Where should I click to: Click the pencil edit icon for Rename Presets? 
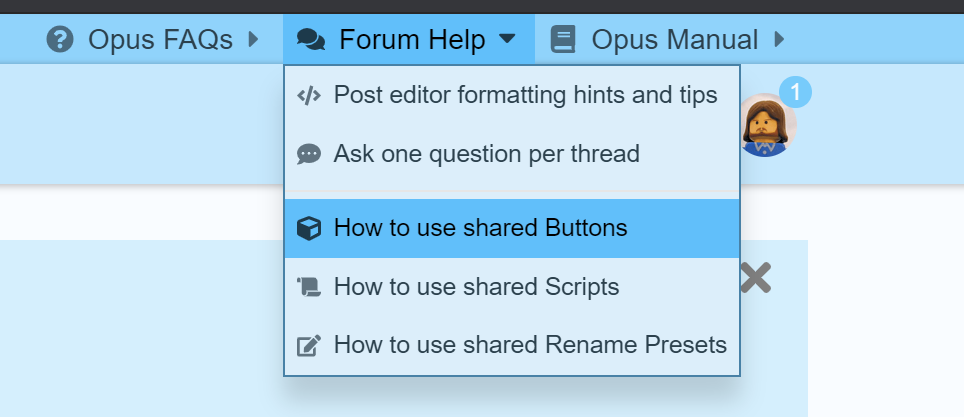pyautogui.click(x=309, y=345)
